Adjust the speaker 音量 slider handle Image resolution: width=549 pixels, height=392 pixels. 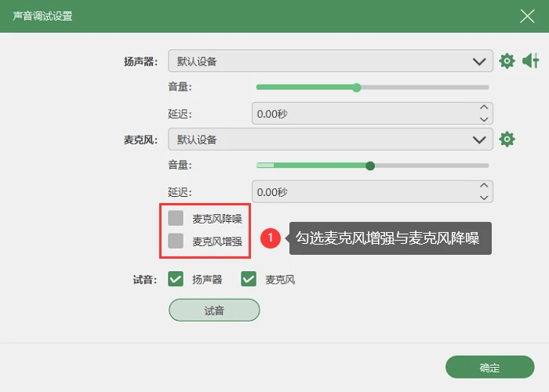pyautogui.click(x=356, y=88)
